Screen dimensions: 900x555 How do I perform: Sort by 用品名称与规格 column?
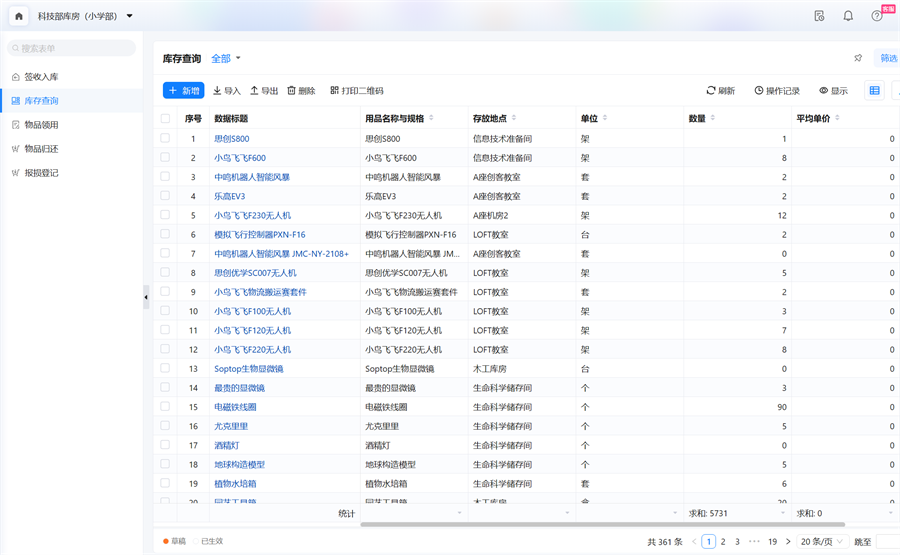pyautogui.click(x=431, y=118)
